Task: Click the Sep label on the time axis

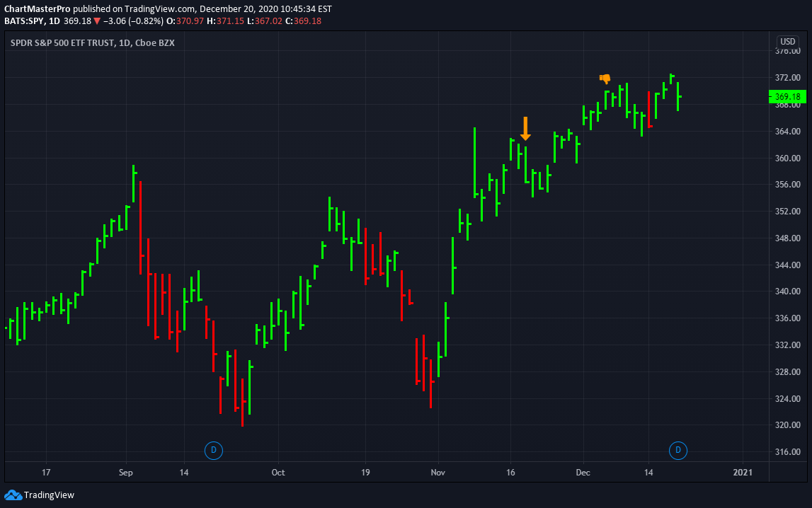Action: (x=126, y=473)
